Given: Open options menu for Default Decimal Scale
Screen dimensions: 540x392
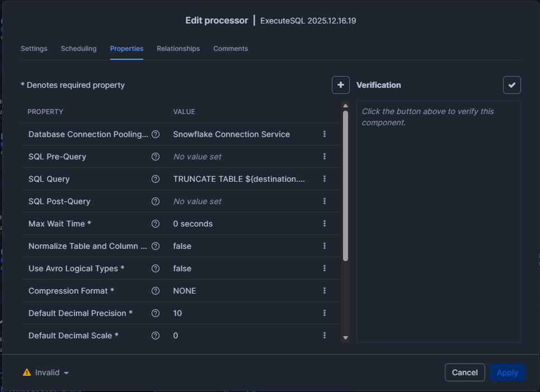Looking at the screenshot, I should click(x=325, y=335).
